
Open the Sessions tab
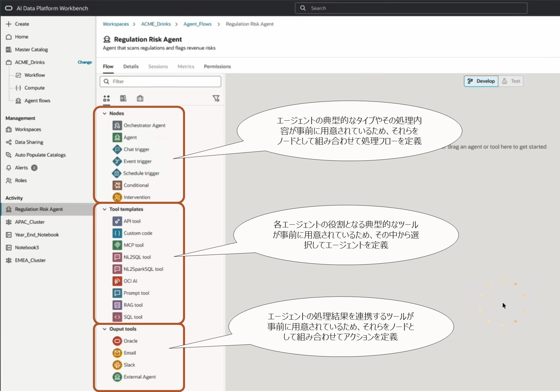click(x=158, y=66)
